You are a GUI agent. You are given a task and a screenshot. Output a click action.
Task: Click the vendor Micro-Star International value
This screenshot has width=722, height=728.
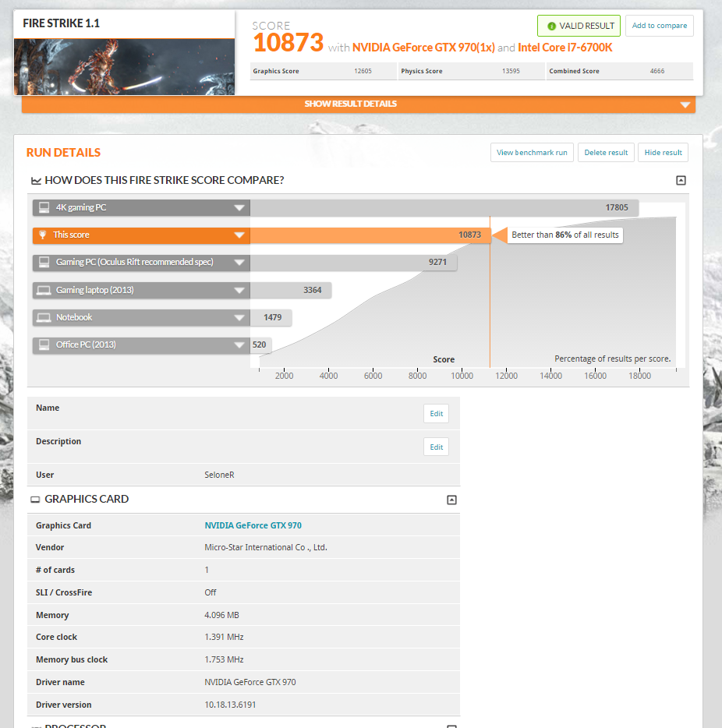[x=266, y=548]
